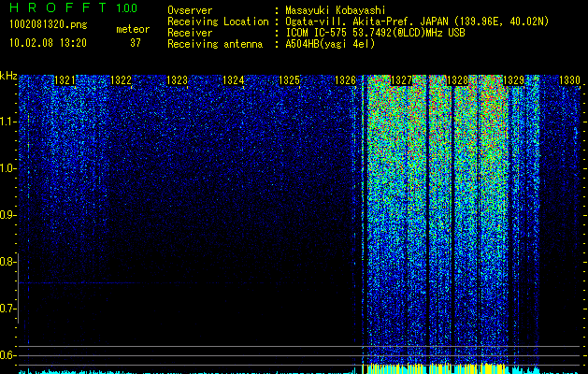Click the Receiver label
The width and height of the screenshot is (588, 374).
pyautogui.click(x=190, y=33)
